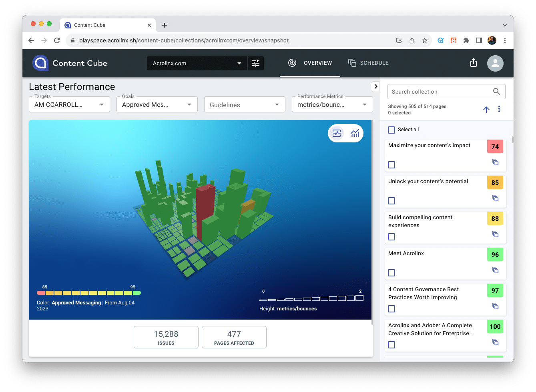Open the Performance Metrics dropdown

click(x=332, y=104)
